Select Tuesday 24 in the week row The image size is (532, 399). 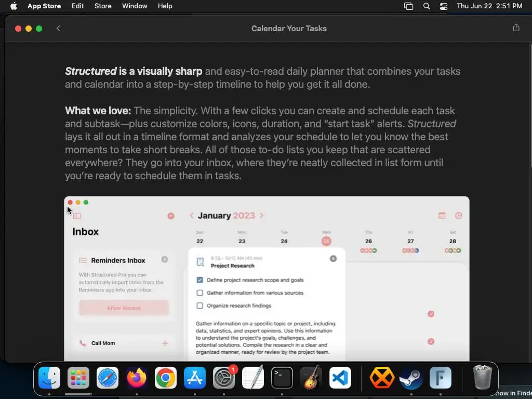[284, 241]
